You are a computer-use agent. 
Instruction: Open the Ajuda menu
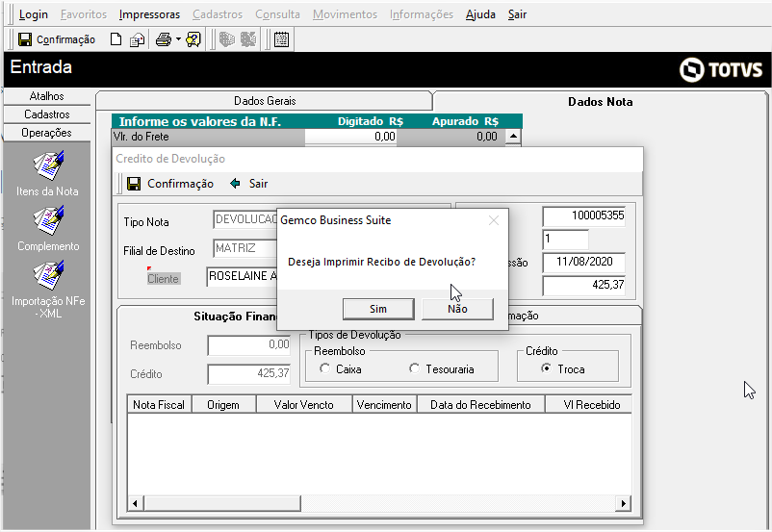click(x=480, y=14)
